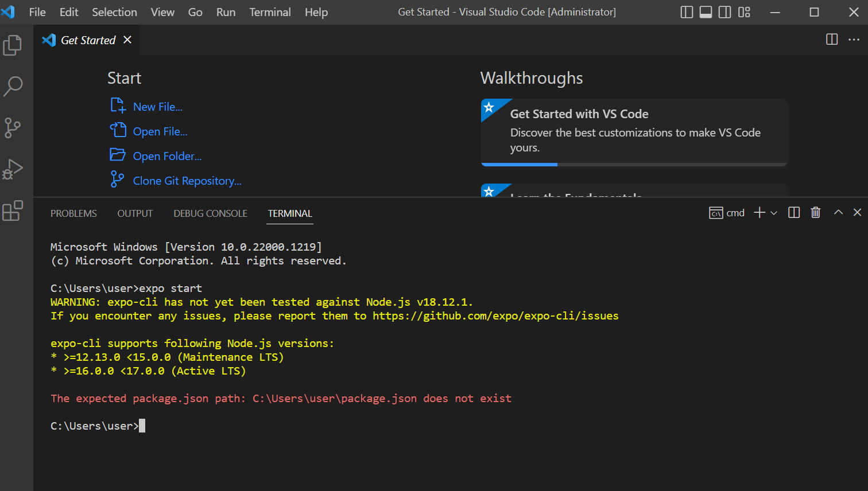
Task: Select the Get Started editor tab
Action: (87, 40)
